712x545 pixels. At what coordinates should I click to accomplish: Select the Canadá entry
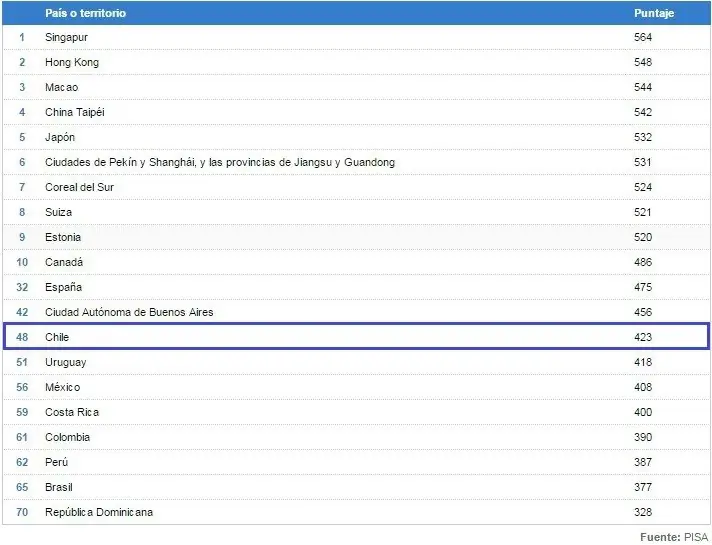pyautogui.click(x=64, y=262)
